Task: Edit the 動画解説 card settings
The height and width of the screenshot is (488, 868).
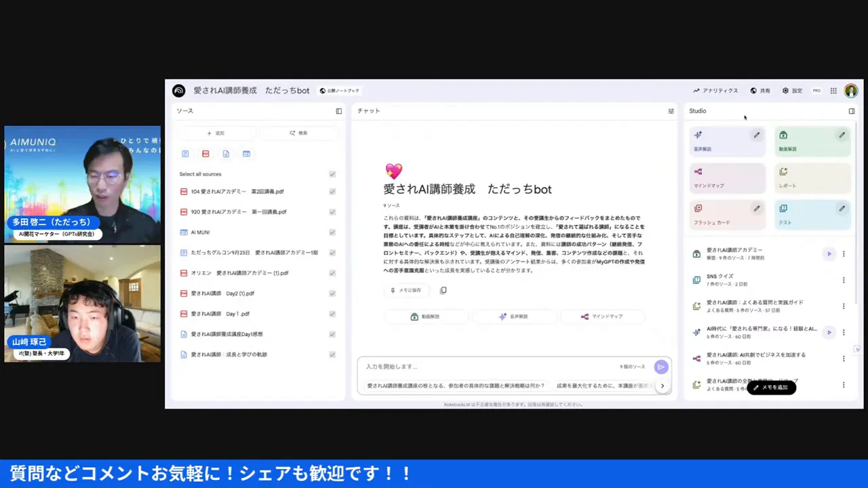Action: coord(842,135)
